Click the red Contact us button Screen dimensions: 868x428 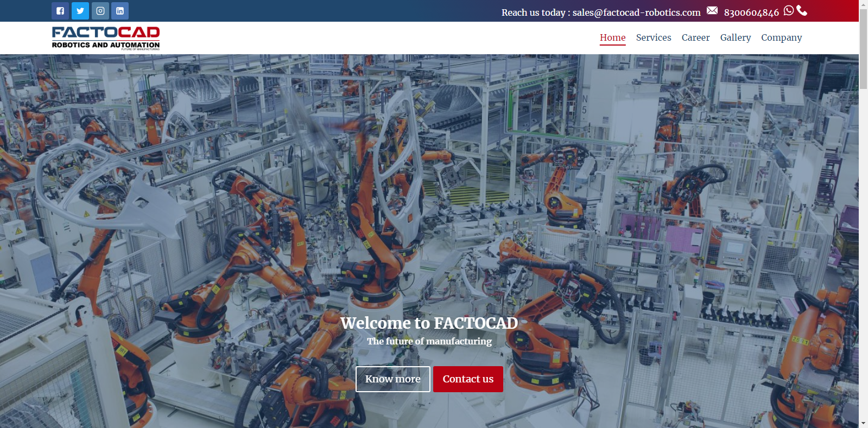point(468,379)
